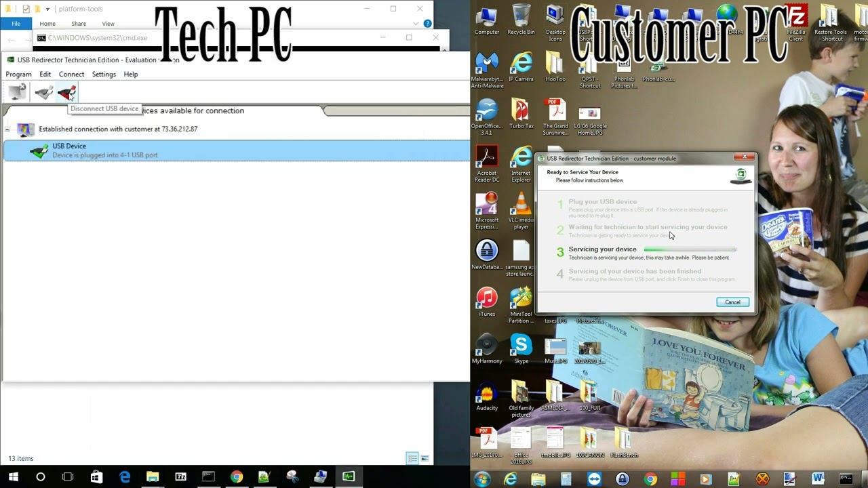Open Internet Explorer desktop shortcut
The width and height of the screenshot is (868, 488).
[x=521, y=164]
